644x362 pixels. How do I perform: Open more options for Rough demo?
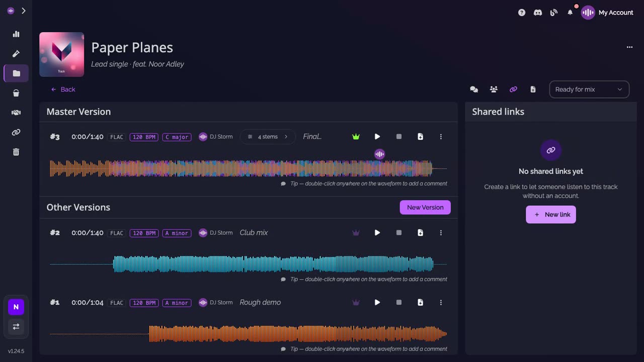pyautogui.click(x=441, y=303)
